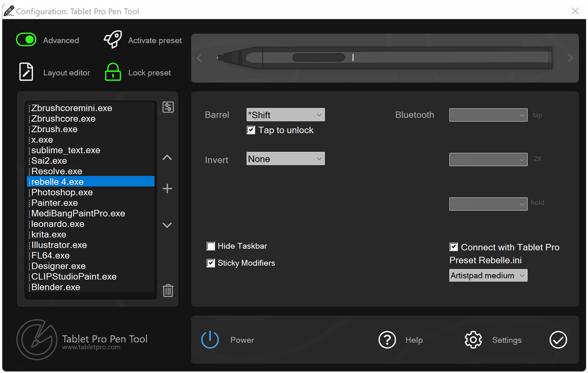588x373 pixels.
Task: Move rebelle 4.exe up with the arrow icon
Action: click(167, 157)
